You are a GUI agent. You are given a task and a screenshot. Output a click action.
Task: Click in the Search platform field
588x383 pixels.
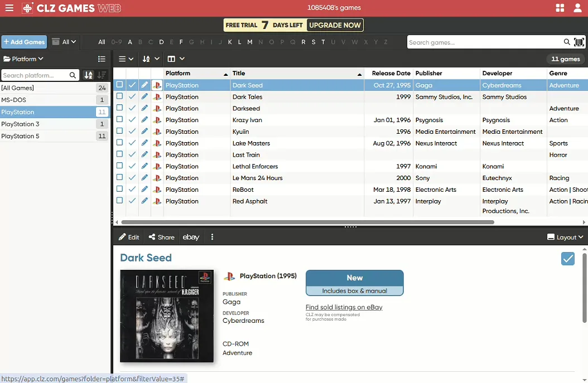click(35, 75)
